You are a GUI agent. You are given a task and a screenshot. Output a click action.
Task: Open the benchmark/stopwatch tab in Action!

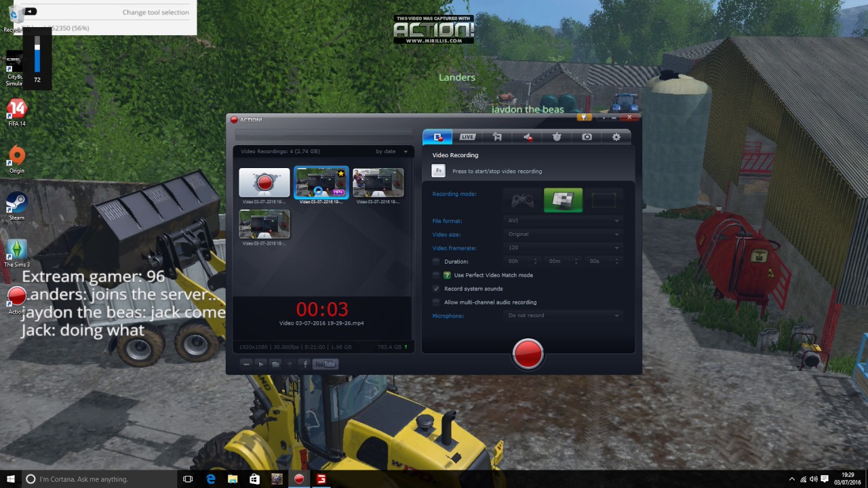click(x=557, y=137)
